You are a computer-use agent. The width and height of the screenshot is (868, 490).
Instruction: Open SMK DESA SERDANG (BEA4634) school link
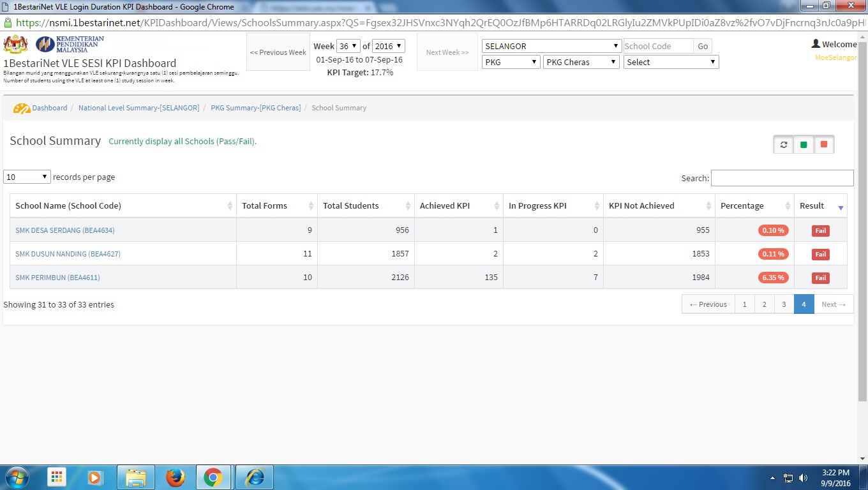65,230
